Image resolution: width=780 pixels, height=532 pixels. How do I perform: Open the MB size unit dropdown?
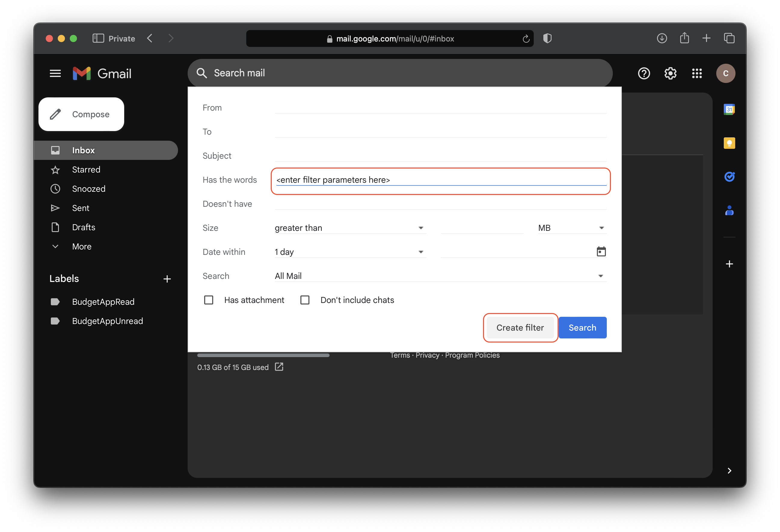[571, 228]
